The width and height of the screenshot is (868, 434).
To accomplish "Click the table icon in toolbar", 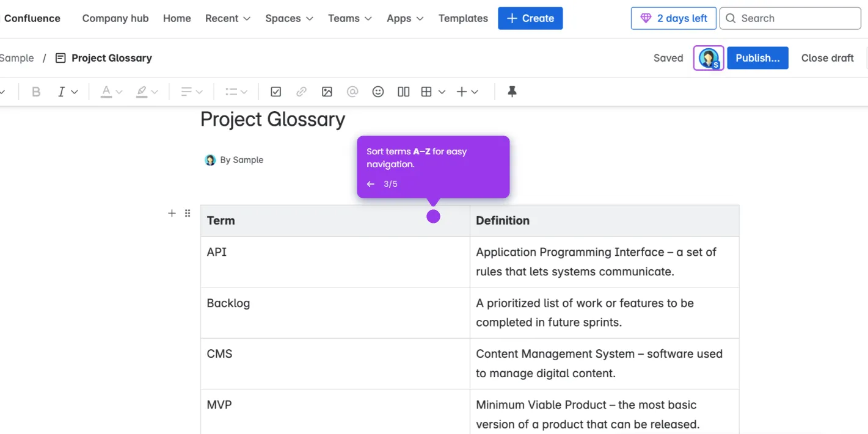I will pos(426,92).
